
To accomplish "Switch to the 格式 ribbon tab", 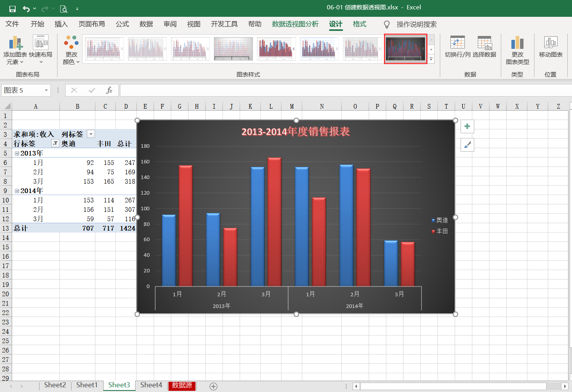I will (x=360, y=24).
